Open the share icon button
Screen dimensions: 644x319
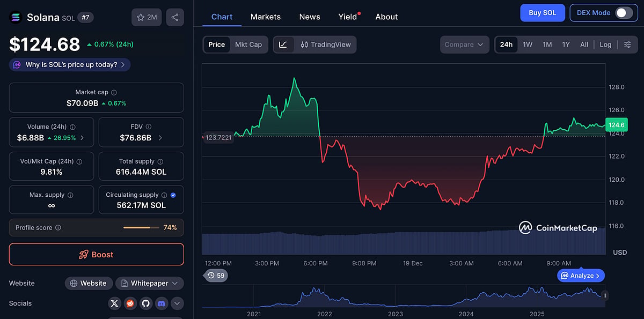point(175,17)
